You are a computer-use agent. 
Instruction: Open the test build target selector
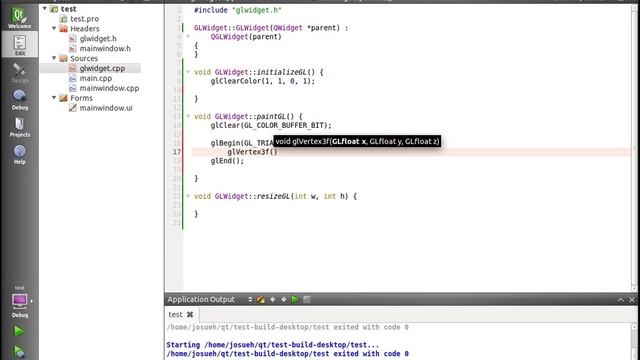click(20, 301)
